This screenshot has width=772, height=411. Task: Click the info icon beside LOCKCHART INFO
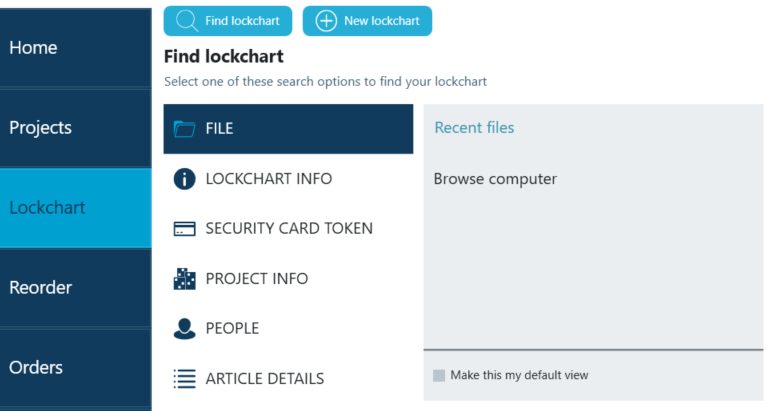point(184,179)
